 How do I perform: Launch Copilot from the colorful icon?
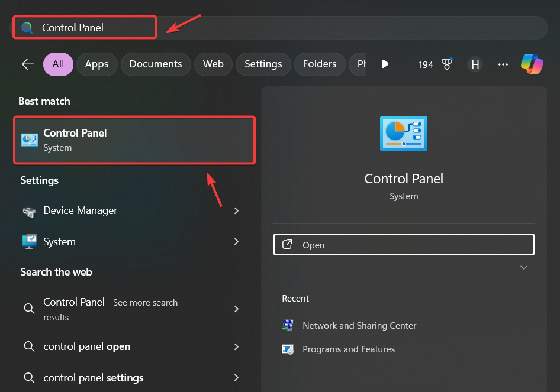(x=532, y=64)
